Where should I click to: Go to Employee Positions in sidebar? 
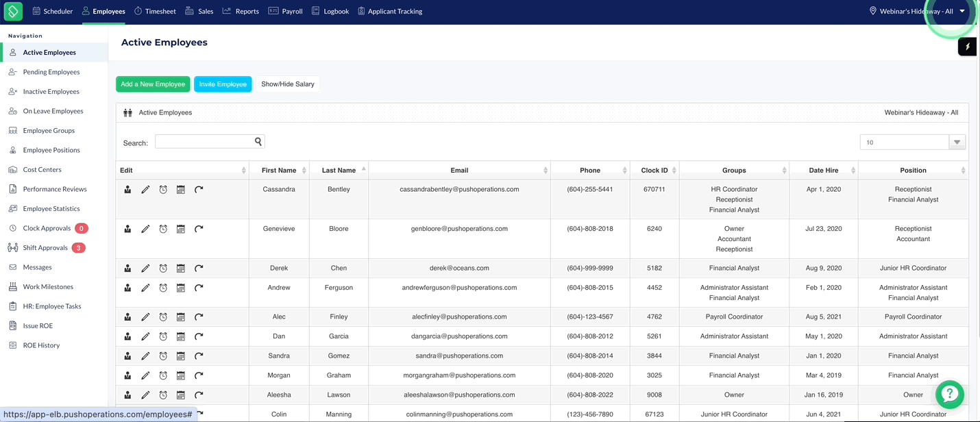pos(51,150)
